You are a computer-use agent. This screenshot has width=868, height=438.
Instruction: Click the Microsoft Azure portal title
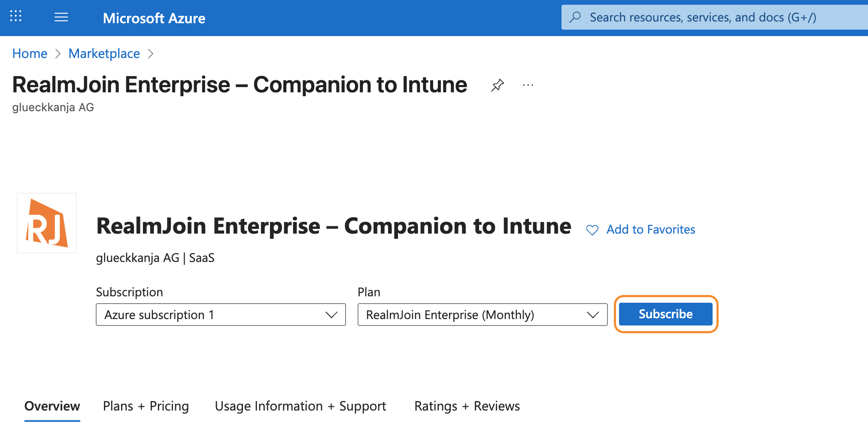(x=154, y=18)
